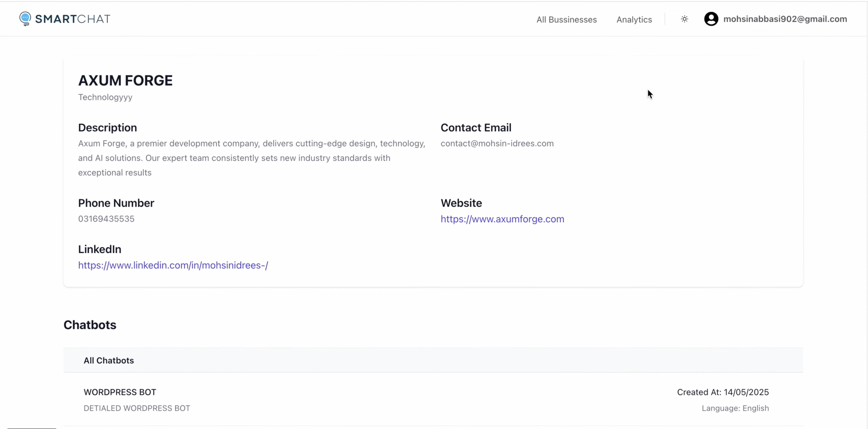
Task: Open the LinkedIn mohsinidrees profile link
Action: [x=173, y=265]
